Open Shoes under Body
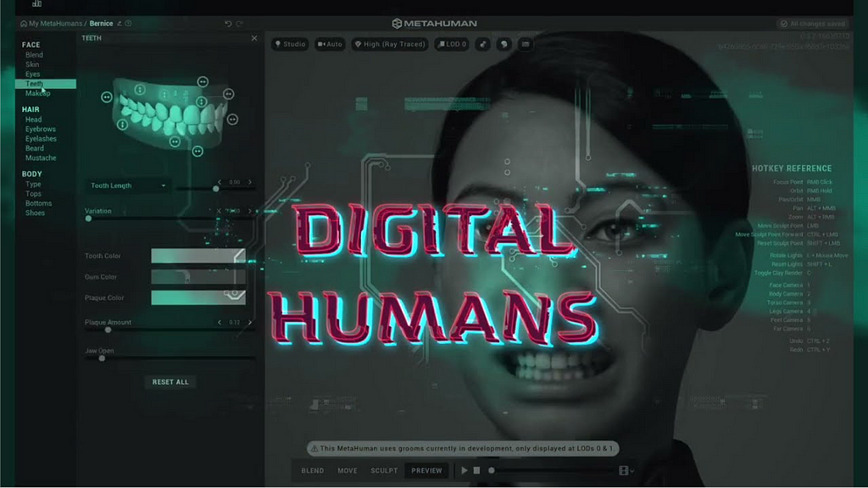The height and width of the screenshot is (488, 868). click(x=35, y=213)
